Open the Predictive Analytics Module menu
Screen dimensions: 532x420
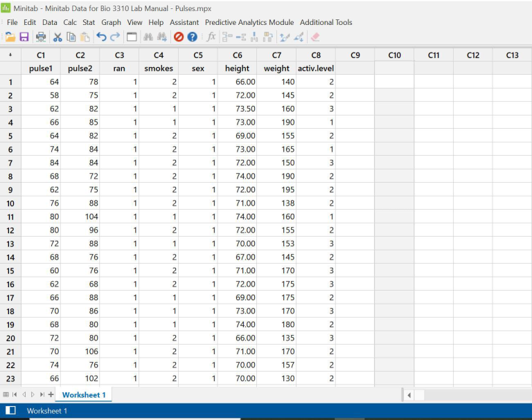pos(249,22)
